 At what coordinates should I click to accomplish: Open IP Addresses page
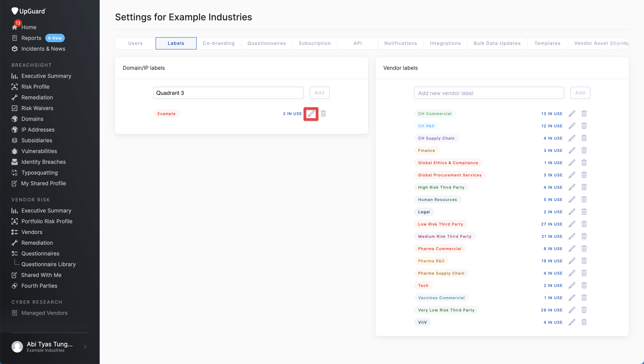tap(38, 130)
